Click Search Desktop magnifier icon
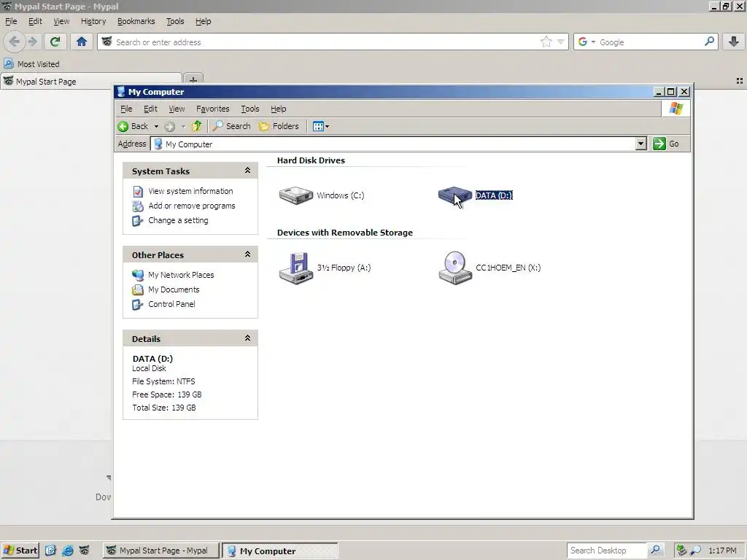Image resolution: width=747 pixels, height=560 pixels. [656, 551]
